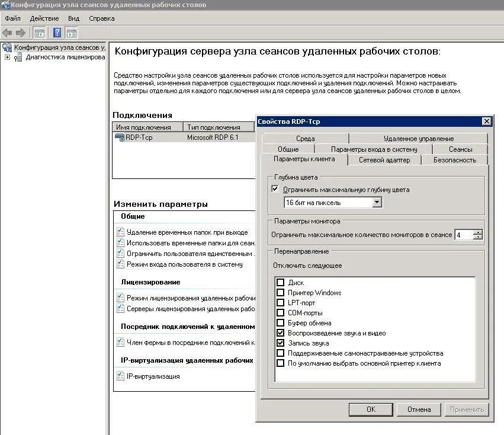This screenshot has width=504, height=435.
Task: Open Help via blue question icon
Action: [x=57, y=33]
